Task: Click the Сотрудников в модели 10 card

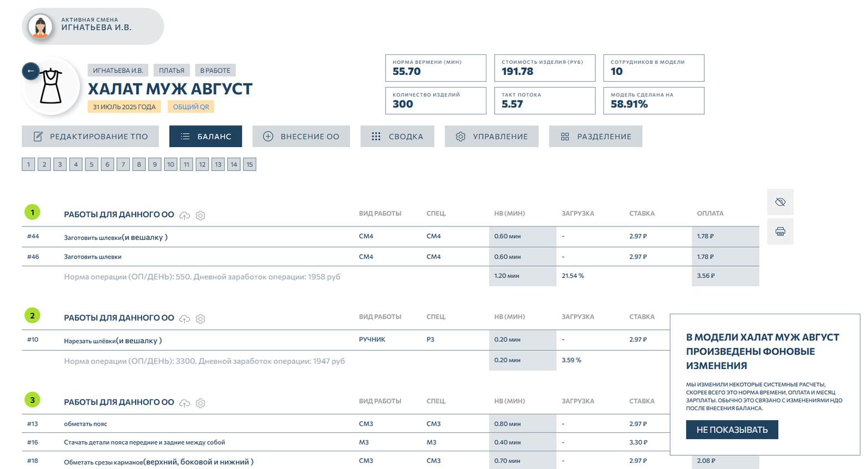Action: coord(654,68)
